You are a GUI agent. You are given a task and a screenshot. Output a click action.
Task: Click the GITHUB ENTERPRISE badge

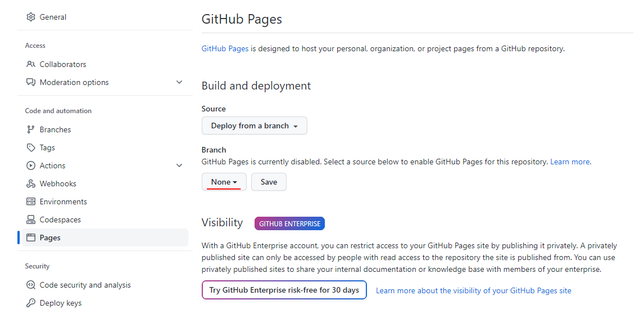[289, 224]
